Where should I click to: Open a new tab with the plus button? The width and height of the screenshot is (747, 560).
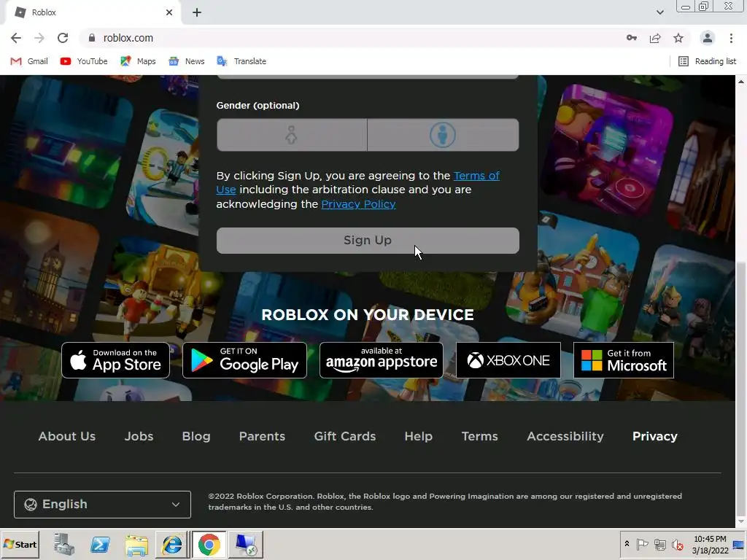197,13
